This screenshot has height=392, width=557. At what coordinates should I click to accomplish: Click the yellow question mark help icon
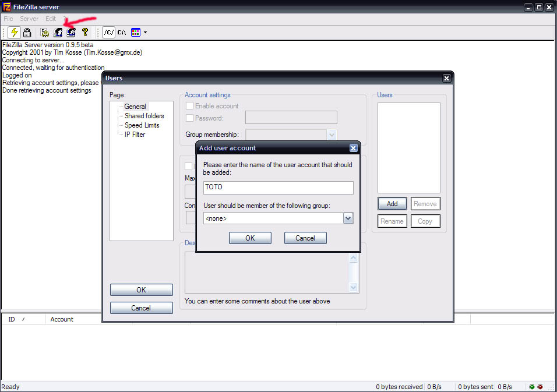(85, 32)
